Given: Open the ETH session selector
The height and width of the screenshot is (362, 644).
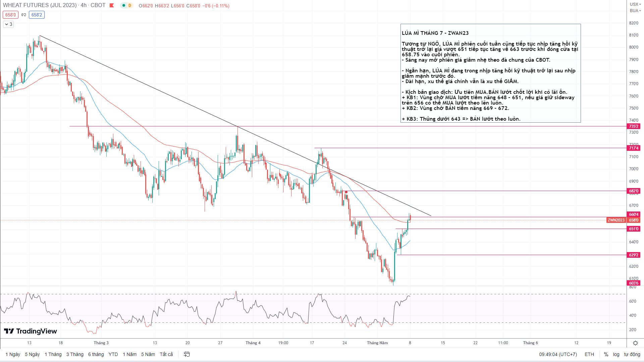Looking at the screenshot, I should pos(589,354).
